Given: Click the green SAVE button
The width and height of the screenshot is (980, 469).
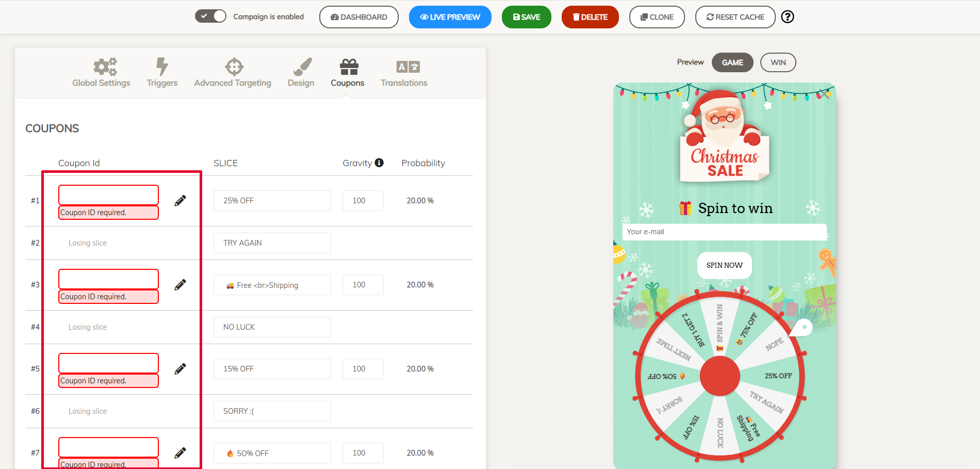Looking at the screenshot, I should 526,17.
